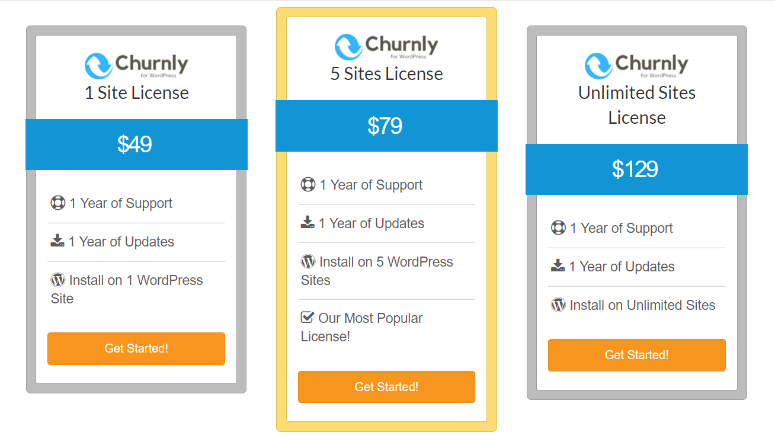Viewport: 775px width, 439px height.
Task: Click the checkmark icon beside Our Most Popular License
Action: (x=307, y=317)
